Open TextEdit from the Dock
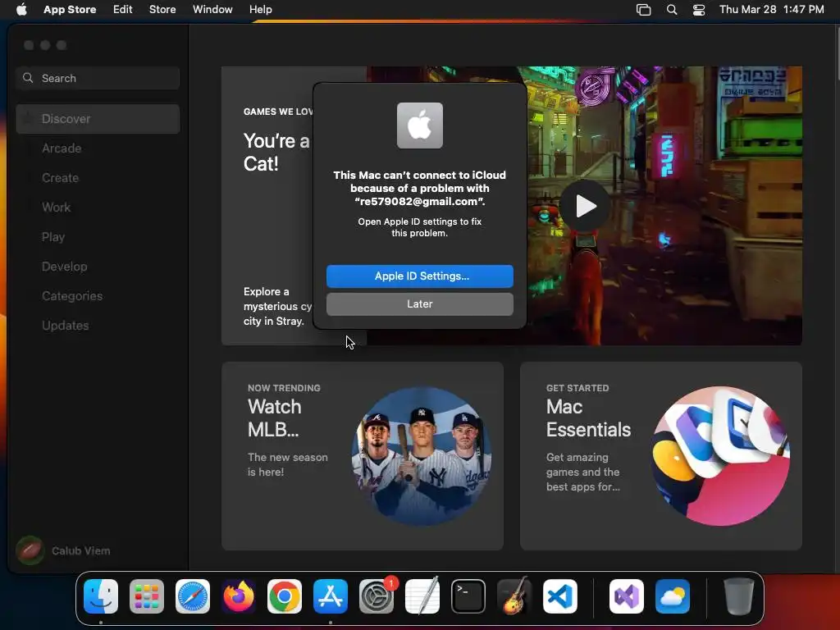The height and width of the screenshot is (630, 840). click(422, 596)
